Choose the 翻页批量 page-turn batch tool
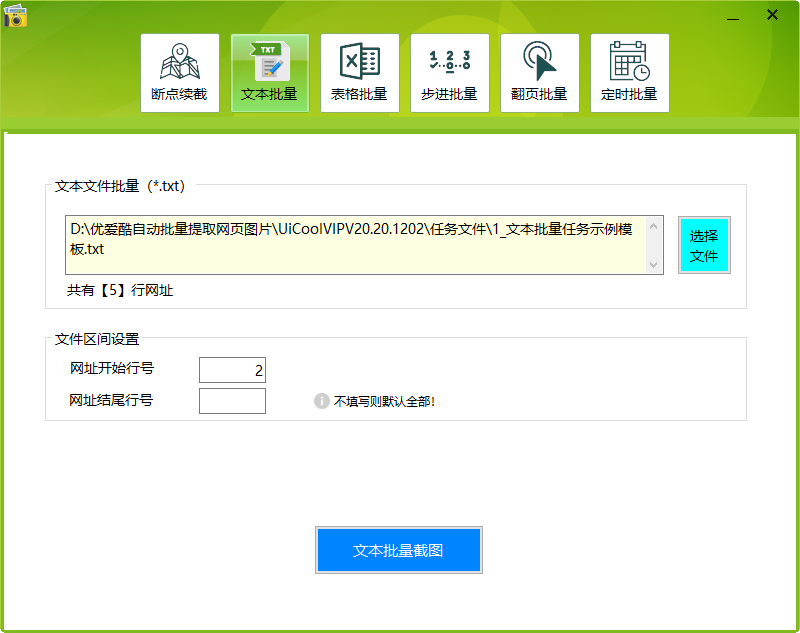800x633 pixels. (540, 73)
